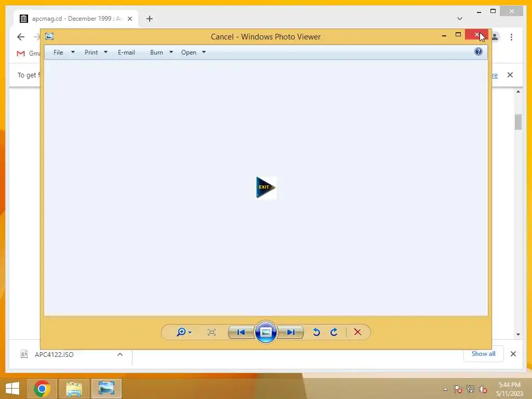Close the Windows Photo Viewer window
Image resolution: width=532 pixels, height=399 pixels.
click(477, 35)
